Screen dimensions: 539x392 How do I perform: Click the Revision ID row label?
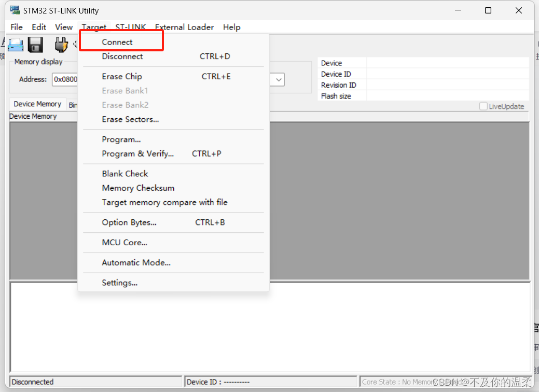[x=338, y=85]
